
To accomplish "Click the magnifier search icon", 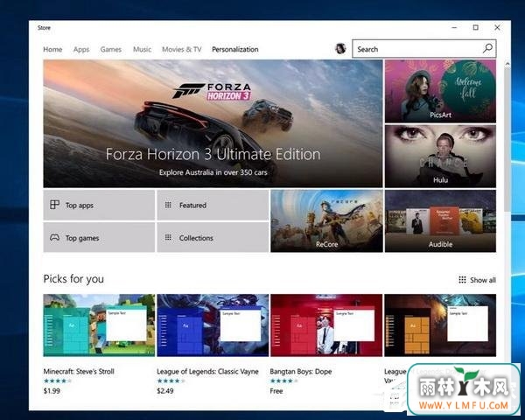I will coord(487,49).
